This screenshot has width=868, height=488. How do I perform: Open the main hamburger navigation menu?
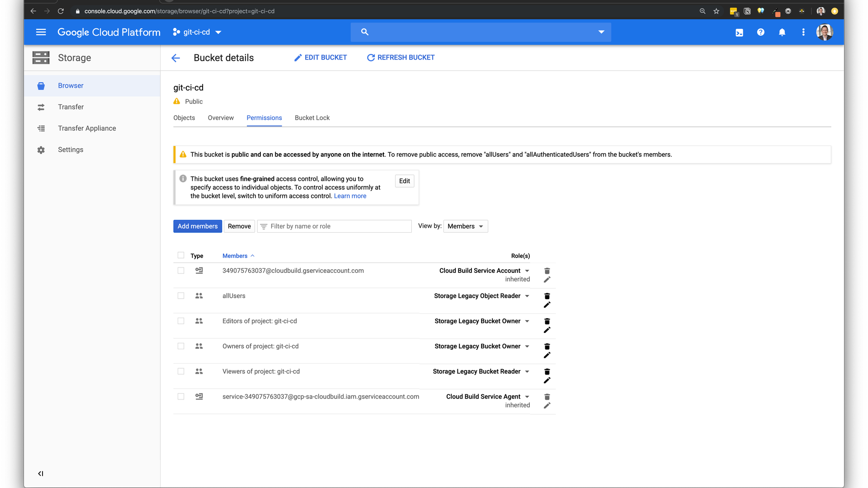(41, 32)
